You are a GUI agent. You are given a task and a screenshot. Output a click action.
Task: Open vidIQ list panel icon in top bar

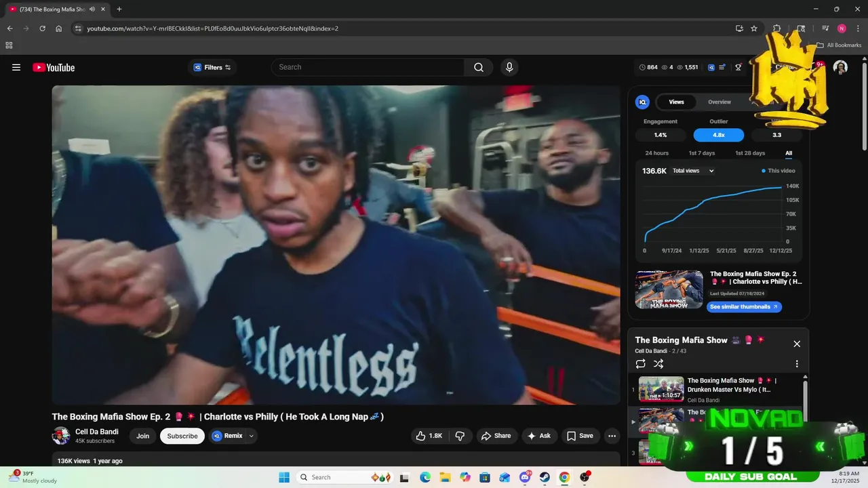(722, 67)
